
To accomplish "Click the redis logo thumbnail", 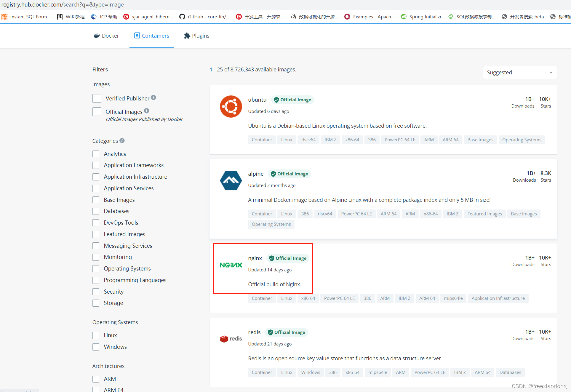I will pos(231,339).
